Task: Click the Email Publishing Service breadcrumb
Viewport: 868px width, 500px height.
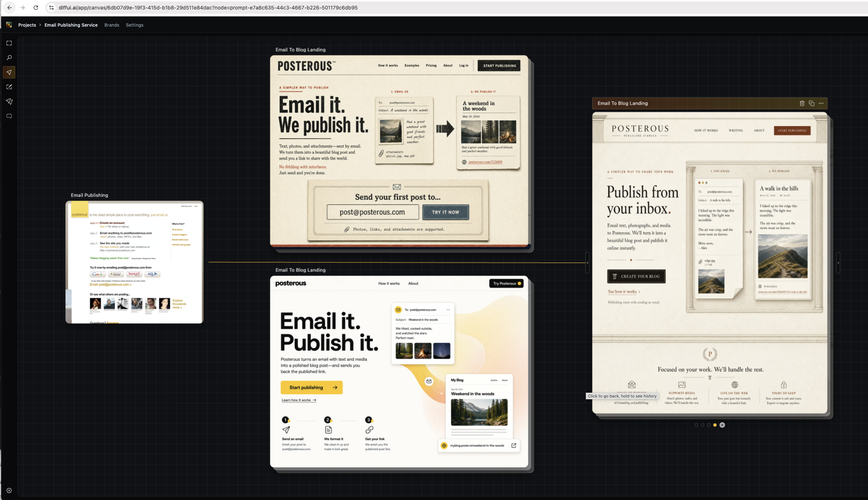Action: click(x=71, y=25)
